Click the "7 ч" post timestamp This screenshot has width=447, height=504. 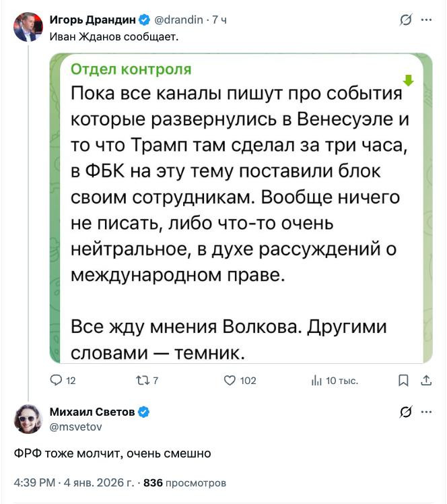[219, 20]
